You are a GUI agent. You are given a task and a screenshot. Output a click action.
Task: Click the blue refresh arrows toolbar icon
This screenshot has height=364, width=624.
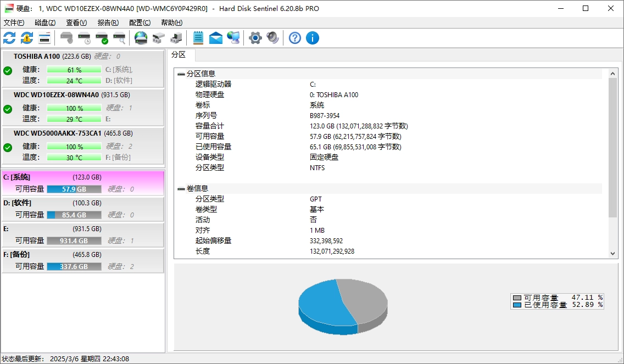[9, 38]
